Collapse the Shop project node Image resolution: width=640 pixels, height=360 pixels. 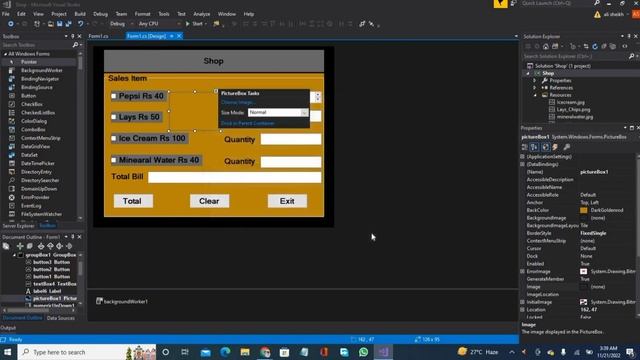(x=528, y=73)
